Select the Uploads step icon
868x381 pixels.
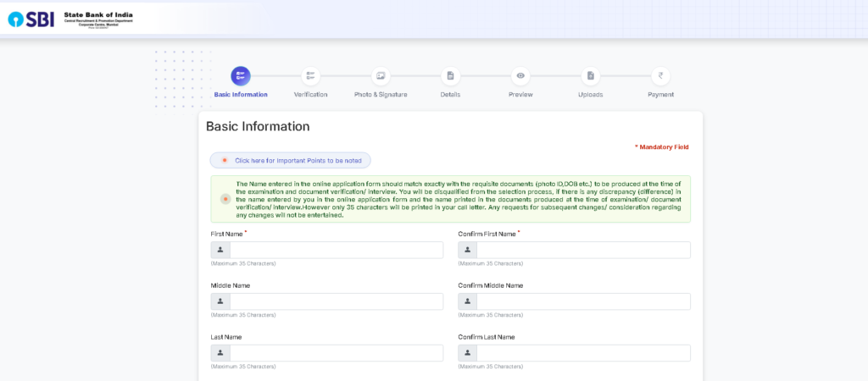pyautogui.click(x=591, y=75)
